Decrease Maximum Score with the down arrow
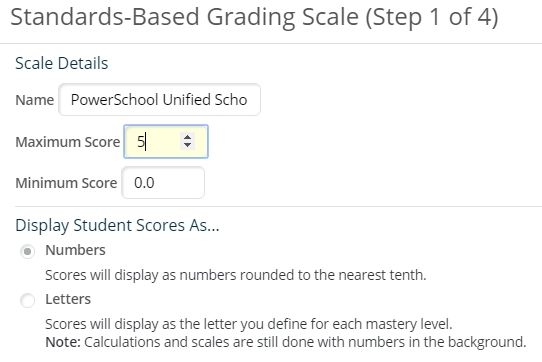The image size is (542, 362). [x=187, y=145]
